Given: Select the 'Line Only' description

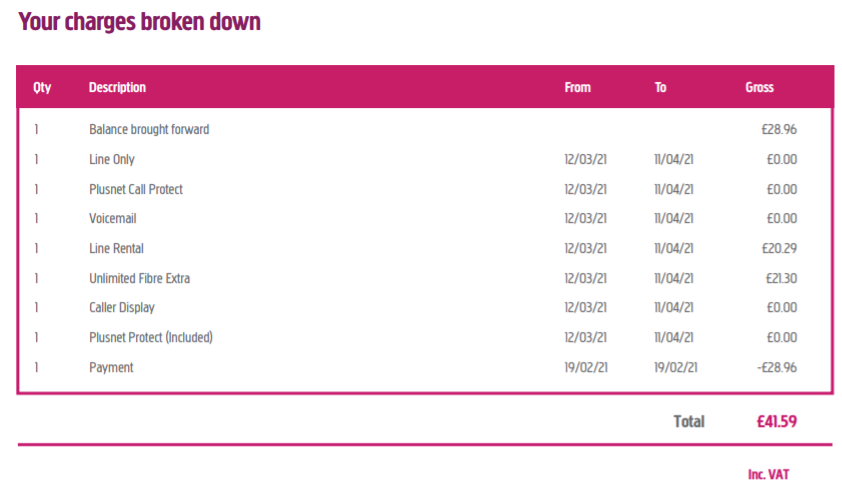Looking at the screenshot, I should [x=112, y=159].
